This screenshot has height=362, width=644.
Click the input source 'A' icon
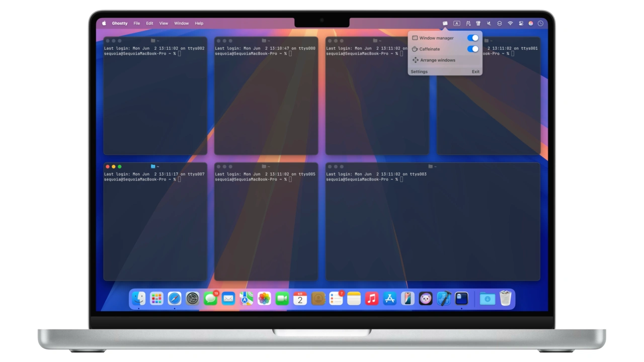pos(456,23)
